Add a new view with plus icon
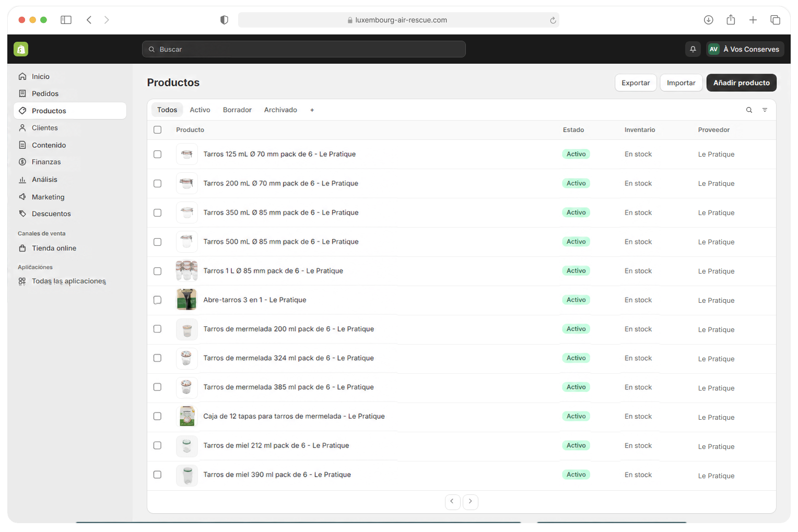Image resolution: width=798 pixels, height=532 pixels. tap(312, 110)
